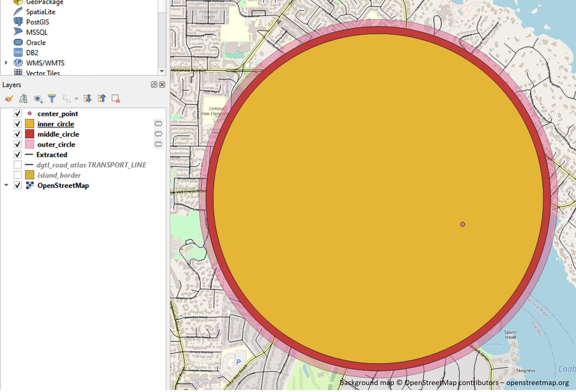Click the memory layer indicator beside inner_circle
Screen dimensions: 576x392
158,124
